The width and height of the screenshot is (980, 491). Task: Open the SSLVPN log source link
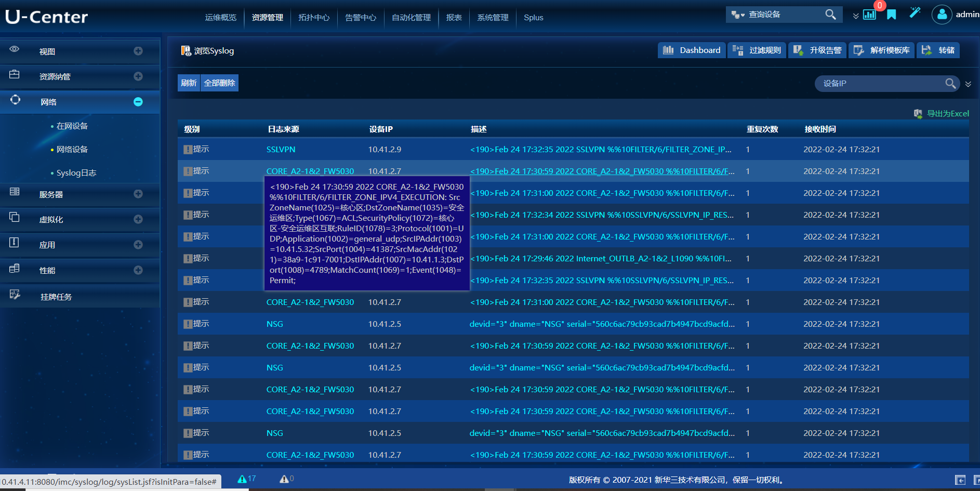[x=281, y=150]
